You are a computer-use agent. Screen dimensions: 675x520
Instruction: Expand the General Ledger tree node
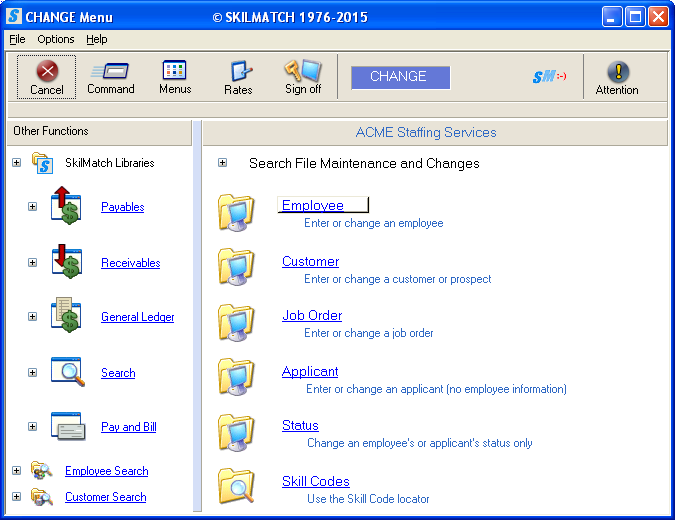(x=32, y=316)
